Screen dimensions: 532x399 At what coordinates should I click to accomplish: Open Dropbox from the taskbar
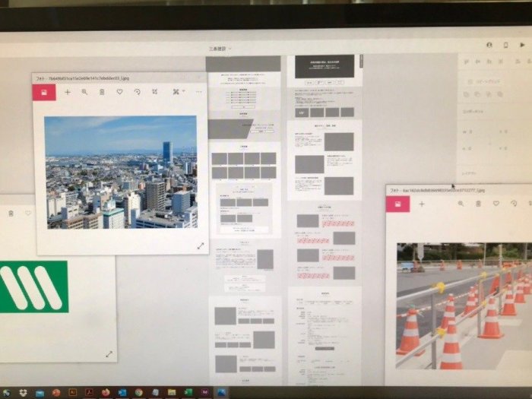pyautogui.click(x=24, y=392)
